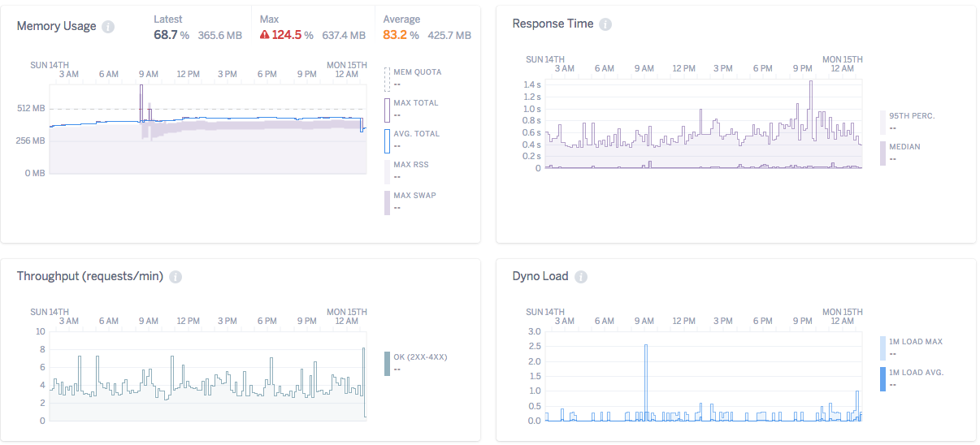
Task: Click the Throughput (requests/min) title
Action: (90, 276)
